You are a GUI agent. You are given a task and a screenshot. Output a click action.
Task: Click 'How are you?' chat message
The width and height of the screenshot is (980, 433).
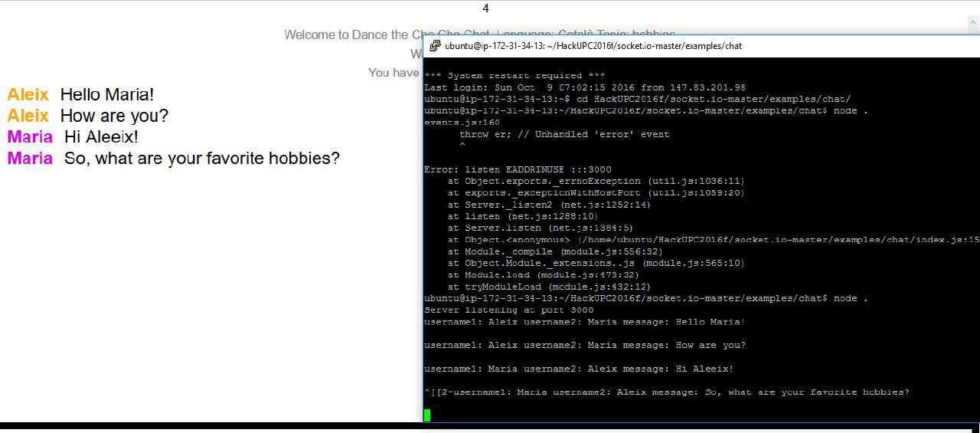pyautogui.click(x=114, y=116)
